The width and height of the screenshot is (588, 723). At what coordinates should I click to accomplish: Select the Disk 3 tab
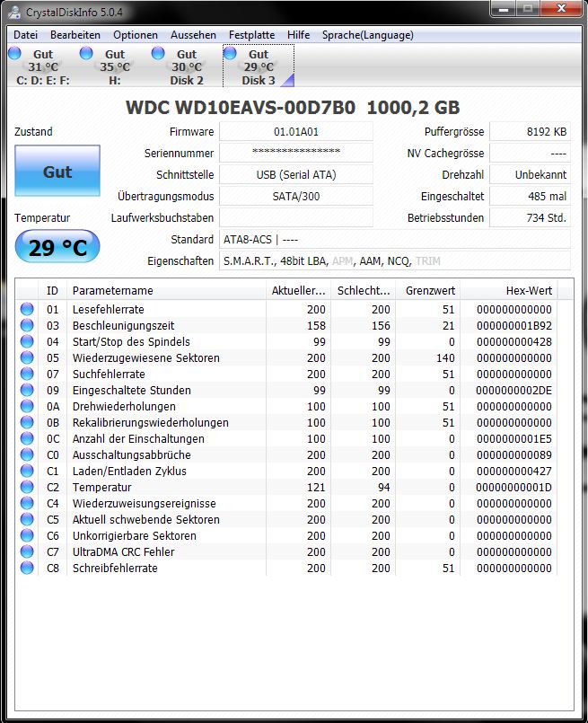259,66
